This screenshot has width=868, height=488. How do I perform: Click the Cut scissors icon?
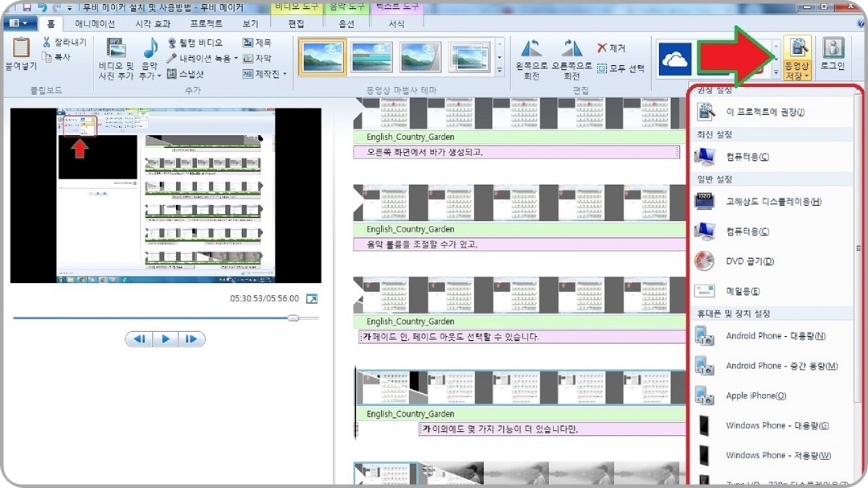(x=47, y=42)
